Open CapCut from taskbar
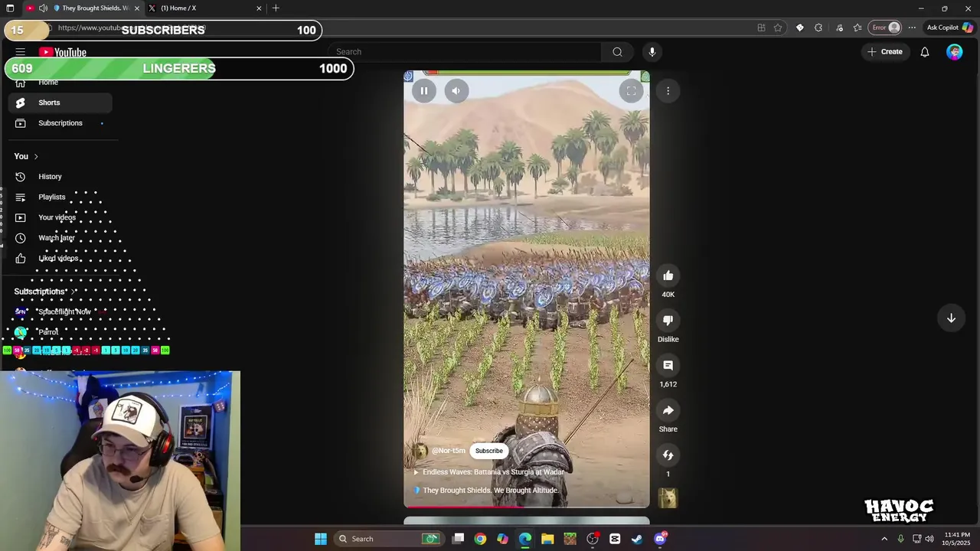Screen dimensions: 980x551 615,539
